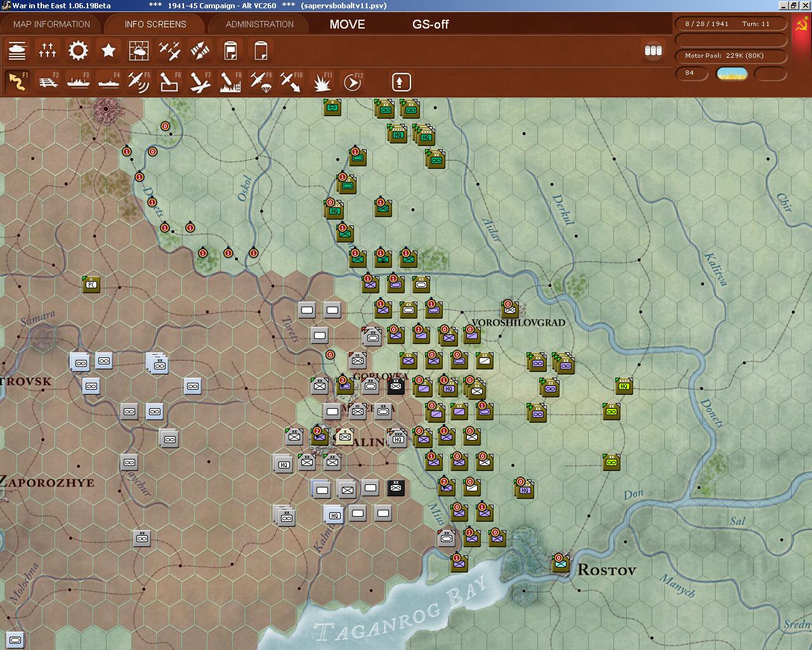Select the unit counter at Voroshilovgrad

(509, 308)
